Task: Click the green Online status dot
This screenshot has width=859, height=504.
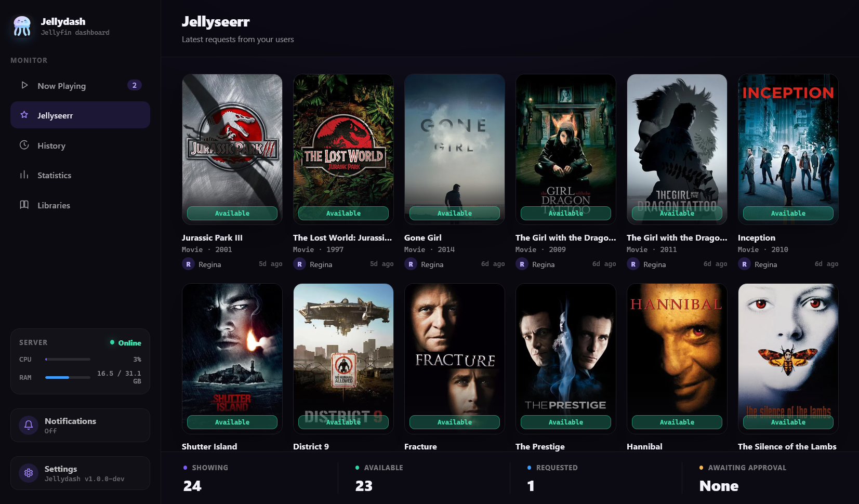Action: coord(112,342)
